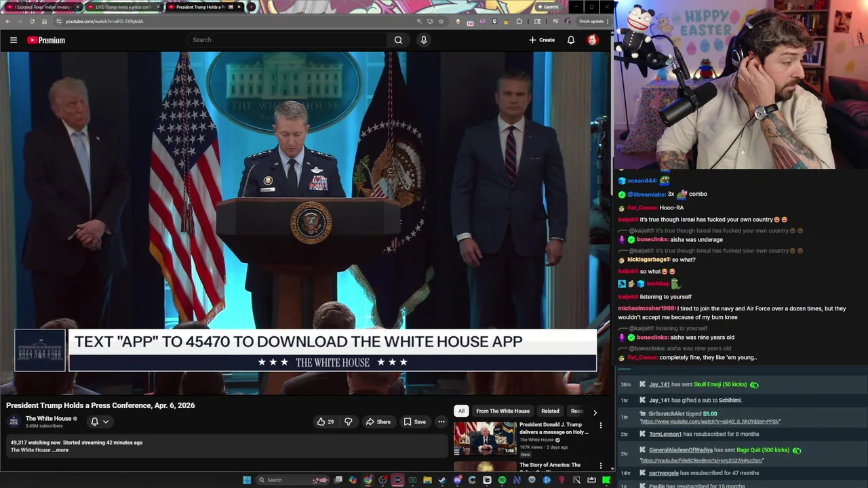Open YouTube notifications bell

pos(571,40)
